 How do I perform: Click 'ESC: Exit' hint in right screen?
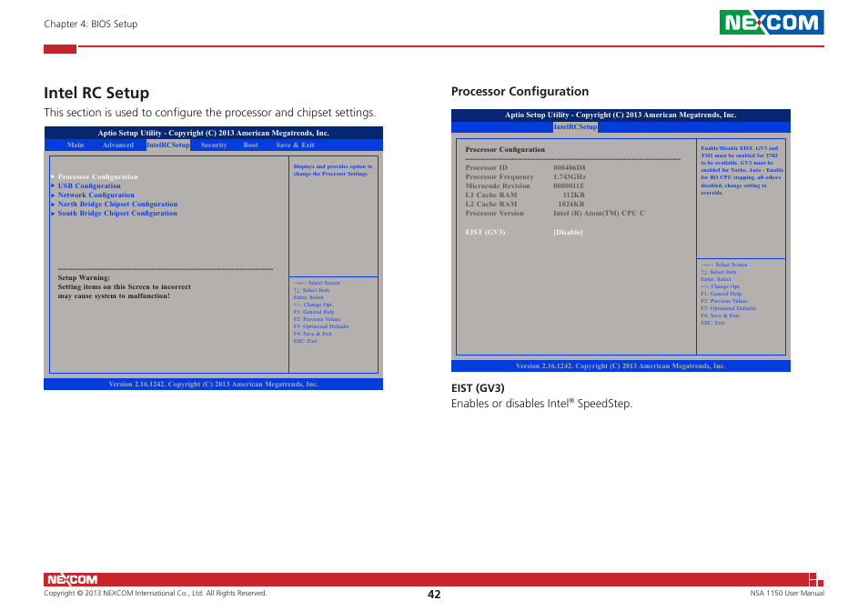click(712, 323)
